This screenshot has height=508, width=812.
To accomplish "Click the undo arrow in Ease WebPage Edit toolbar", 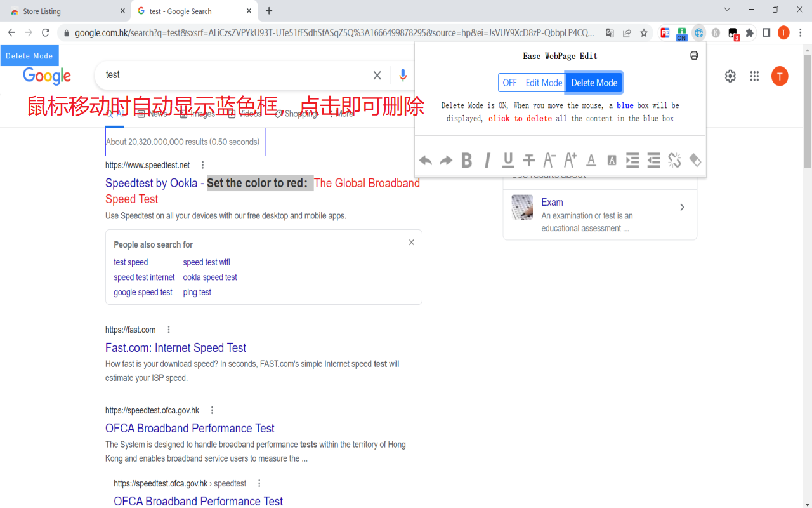I will pos(426,161).
